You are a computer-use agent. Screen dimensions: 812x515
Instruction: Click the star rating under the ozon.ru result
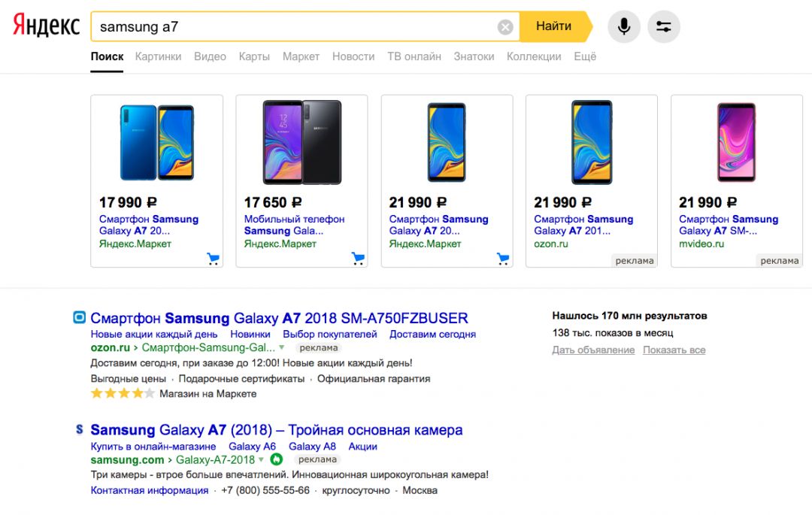[x=123, y=393]
